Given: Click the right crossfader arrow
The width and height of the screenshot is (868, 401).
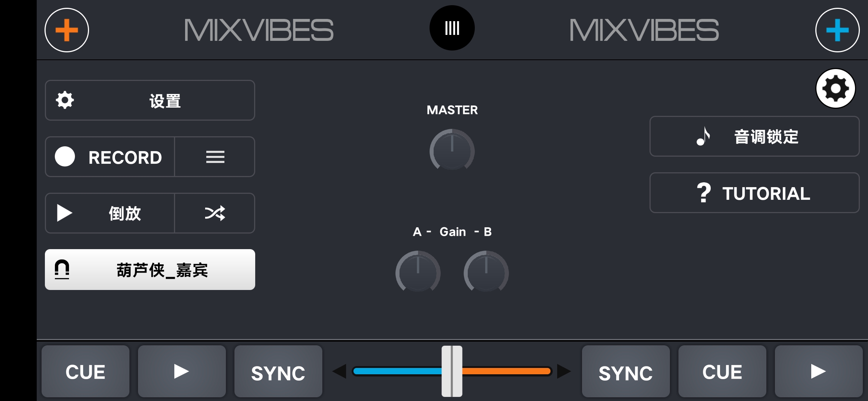Looking at the screenshot, I should point(564,371).
